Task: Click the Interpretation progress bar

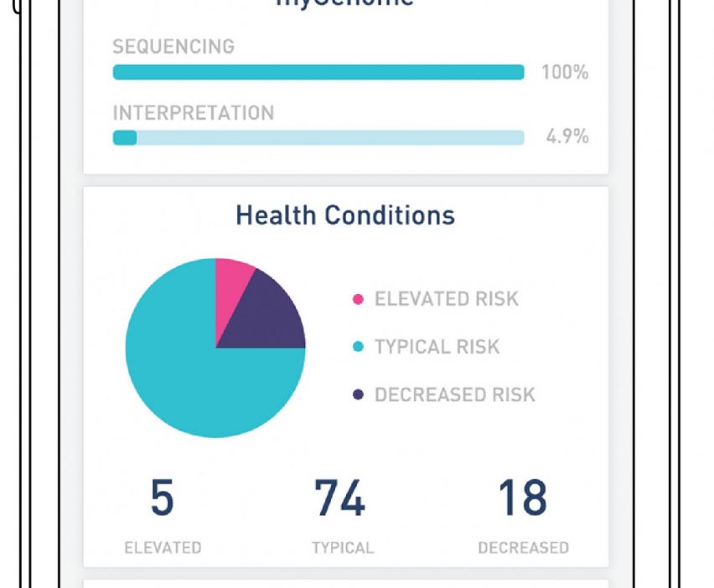Action: click(318, 137)
